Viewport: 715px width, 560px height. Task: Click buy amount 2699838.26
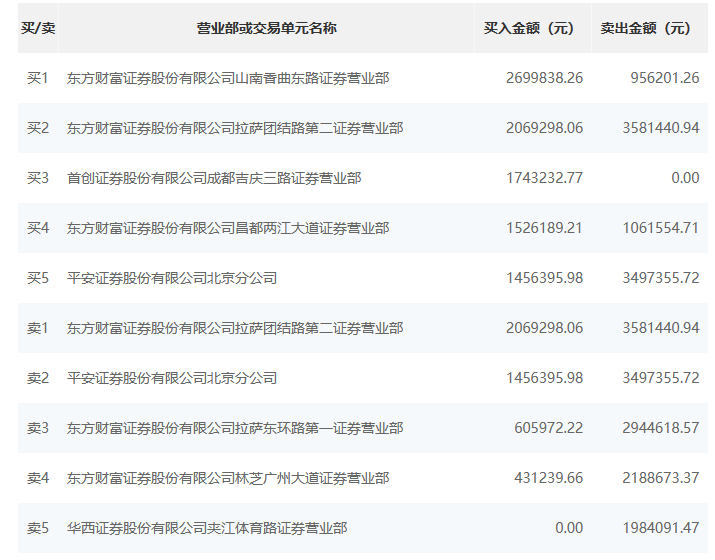[x=544, y=78]
